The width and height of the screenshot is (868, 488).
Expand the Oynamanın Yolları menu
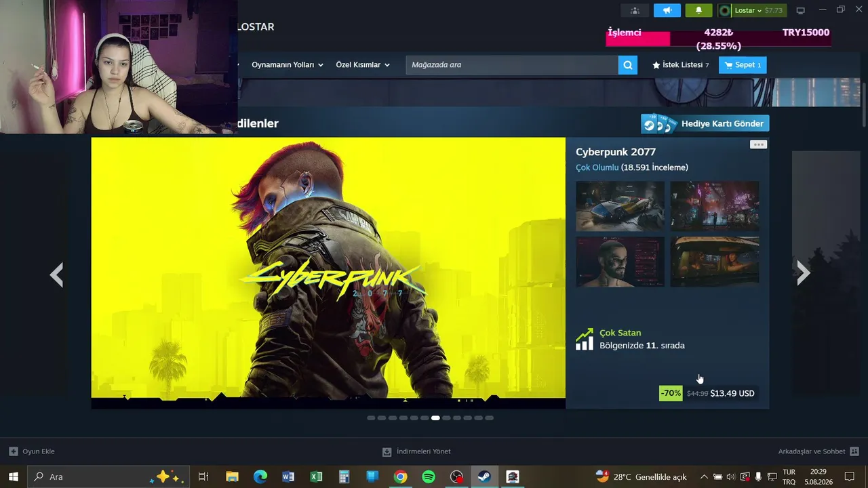[x=288, y=65]
